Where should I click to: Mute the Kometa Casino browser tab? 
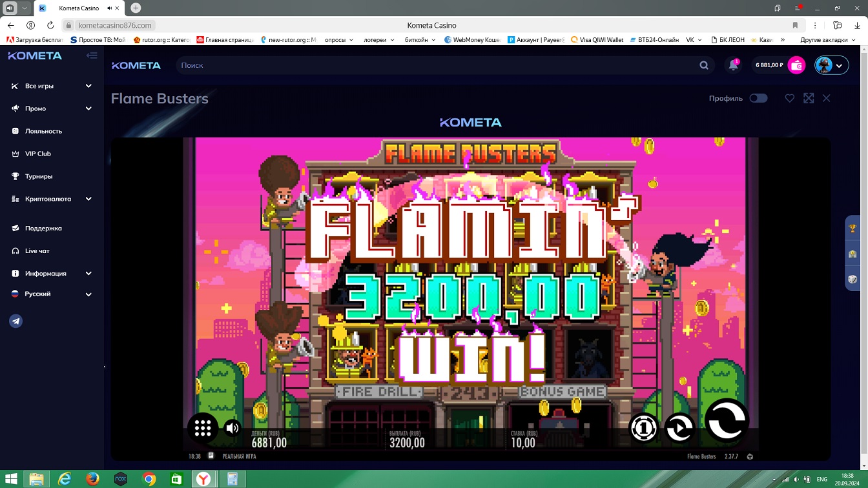[x=109, y=8]
